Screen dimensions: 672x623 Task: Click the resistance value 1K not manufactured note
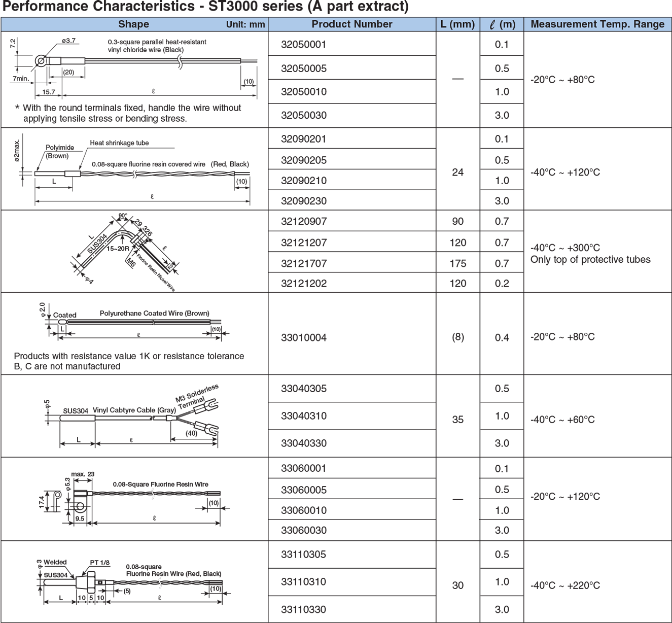pos(129,361)
